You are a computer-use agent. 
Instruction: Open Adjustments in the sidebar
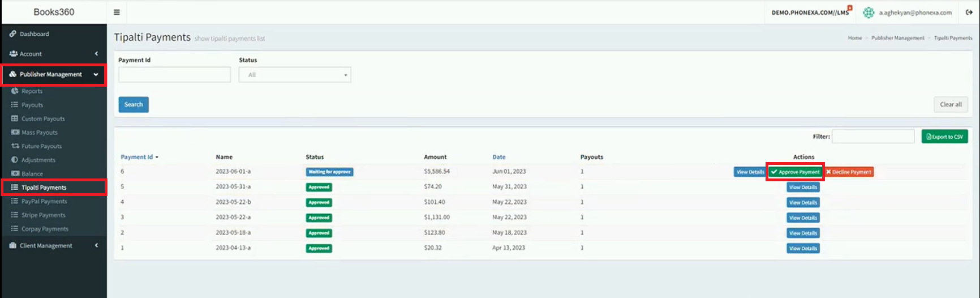coord(38,160)
